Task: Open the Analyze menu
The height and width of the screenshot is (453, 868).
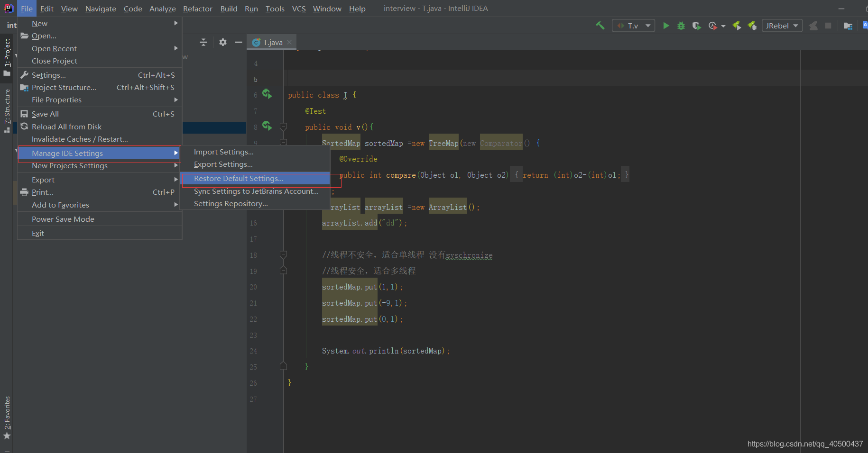Action: point(163,9)
